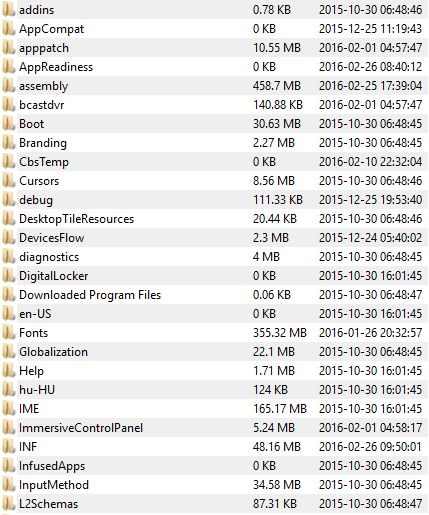Screen dimensions: 429x515
Task: Click the 355.32 MB size value
Action: [x=280, y=333]
